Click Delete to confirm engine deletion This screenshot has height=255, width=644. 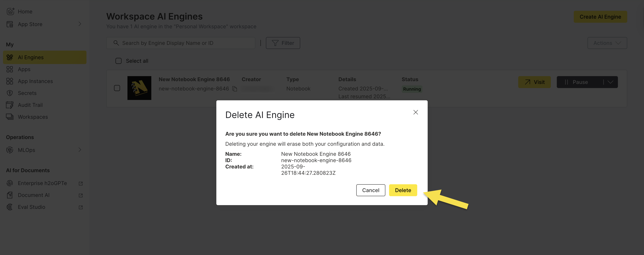point(403,190)
